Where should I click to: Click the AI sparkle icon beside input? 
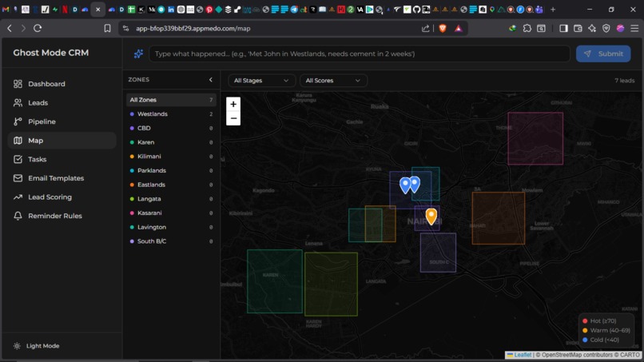138,54
